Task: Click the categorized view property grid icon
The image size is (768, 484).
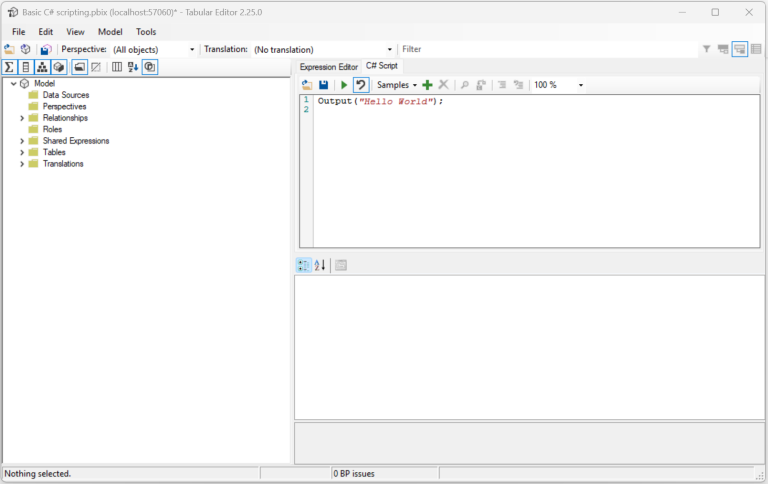Action: [304, 266]
